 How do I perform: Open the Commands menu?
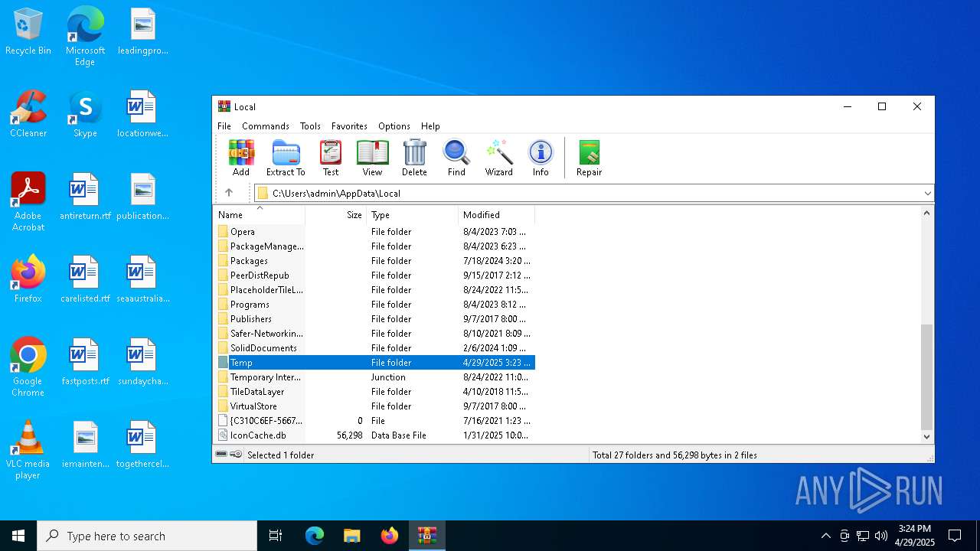pyautogui.click(x=266, y=126)
